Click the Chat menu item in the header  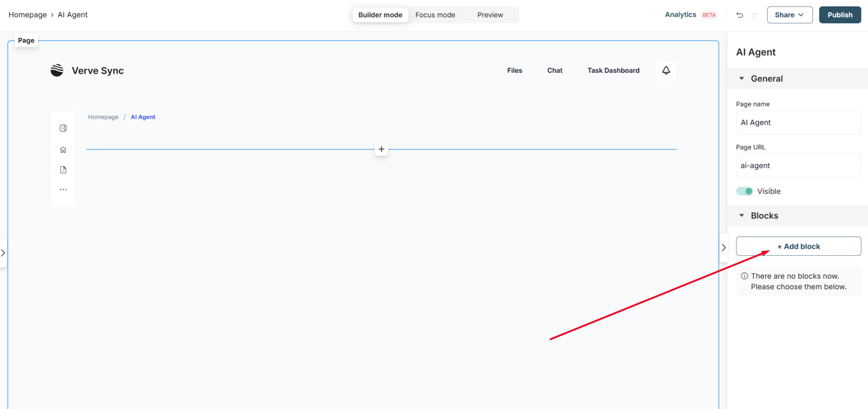coord(555,70)
